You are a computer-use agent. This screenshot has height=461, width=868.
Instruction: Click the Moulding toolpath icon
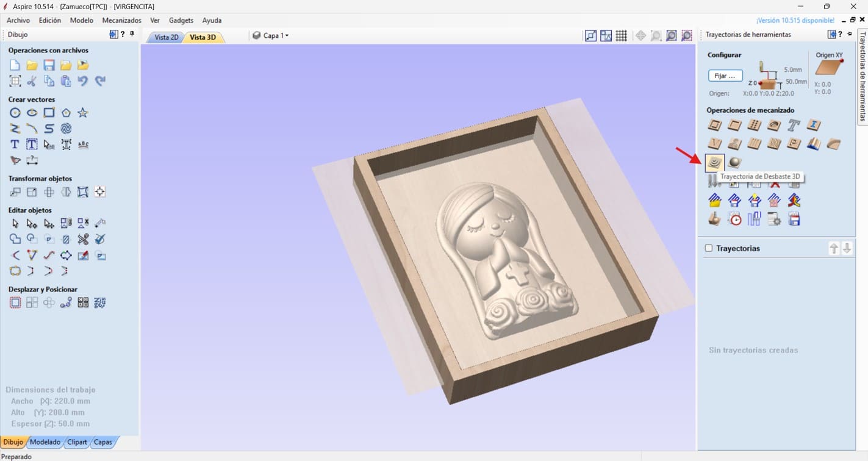point(834,144)
